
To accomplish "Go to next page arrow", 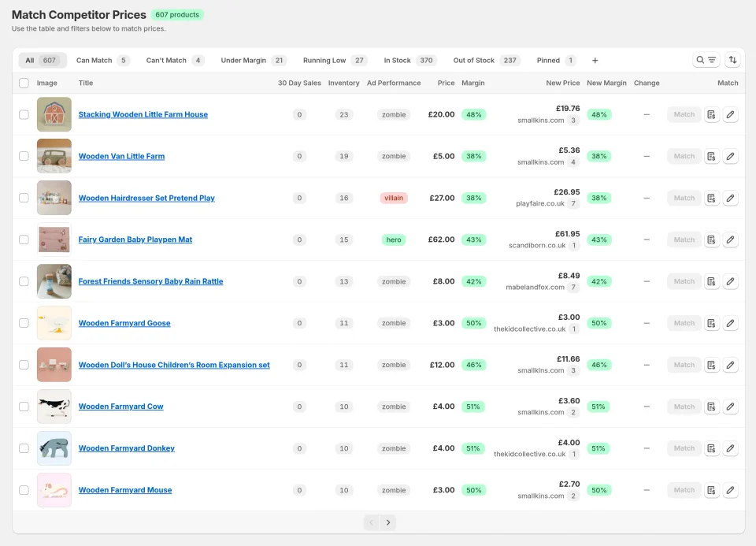I will tap(388, 522).
